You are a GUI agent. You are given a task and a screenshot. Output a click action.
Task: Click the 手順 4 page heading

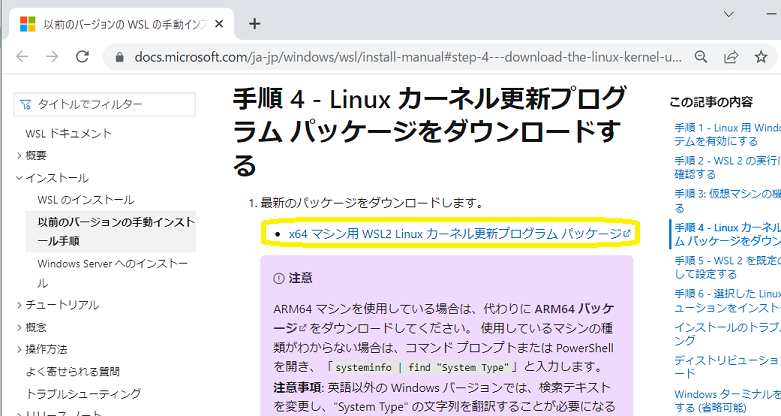pyautogui.click(x=429, y=132)
